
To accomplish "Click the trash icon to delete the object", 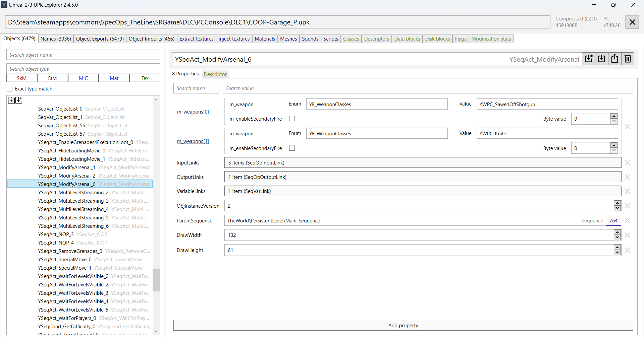I will tap(628, 59).
